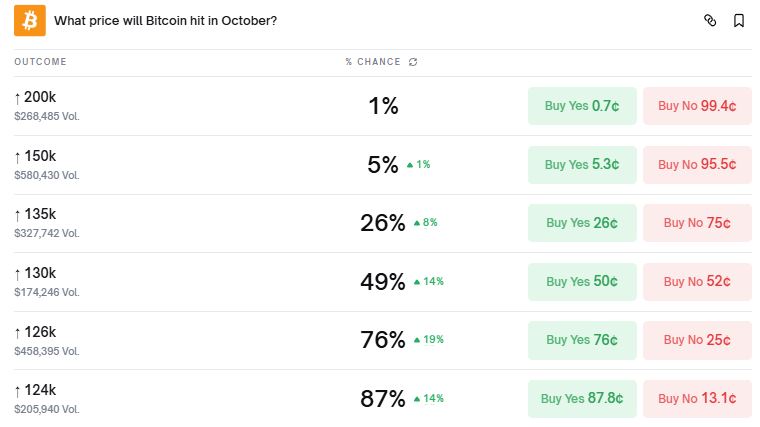
Task: Click Buy No 25¢ for 126k
Action: 697,340
